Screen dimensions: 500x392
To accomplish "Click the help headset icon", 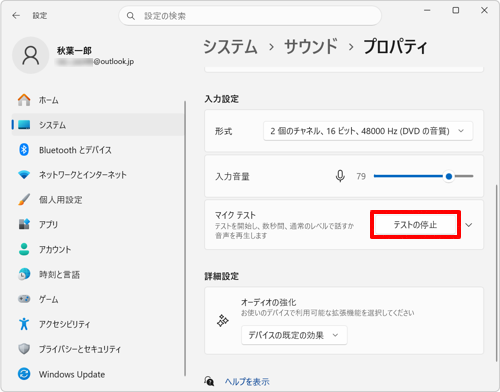I will 209,381.
